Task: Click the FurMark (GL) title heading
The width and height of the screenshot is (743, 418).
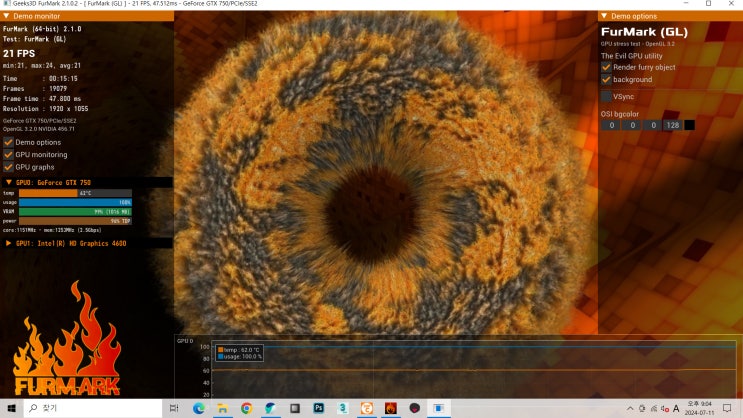Action: [x=644, y=32]
